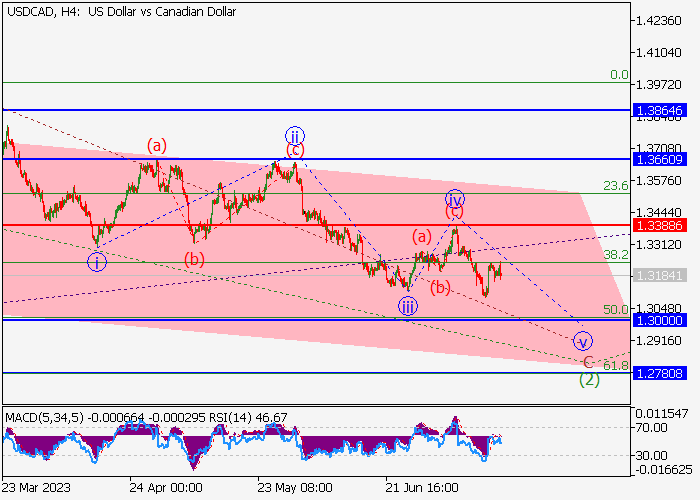
Task: Click the 1.33120 price axis label
Action: tap(659, 245)
